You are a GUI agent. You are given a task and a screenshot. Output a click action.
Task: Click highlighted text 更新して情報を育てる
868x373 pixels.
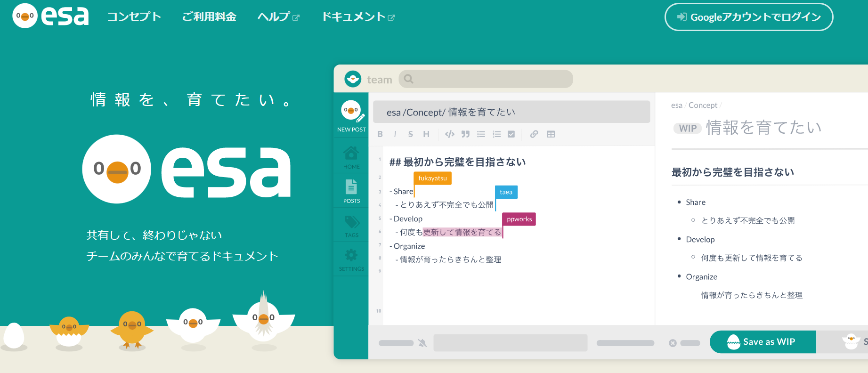(x=462, y=232)
